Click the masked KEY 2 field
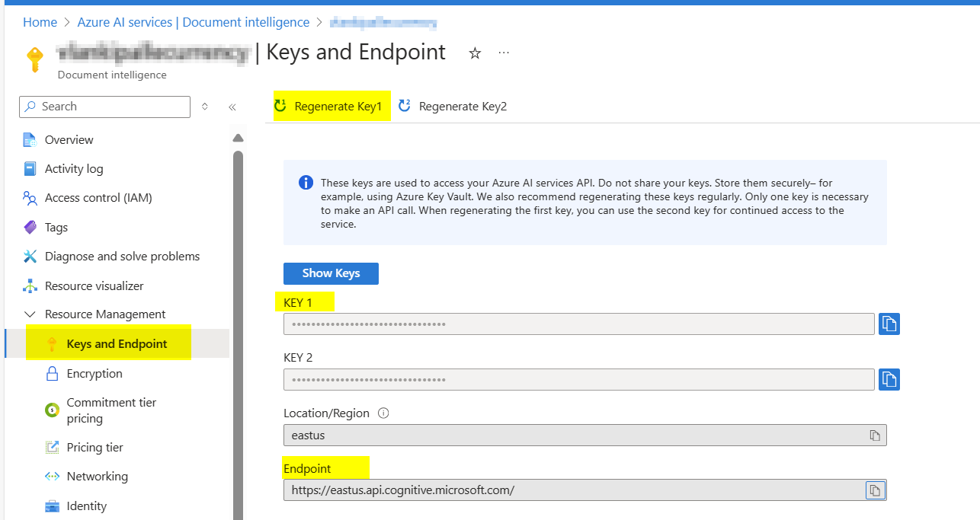The width and height of the screenshot is (980, 520). (579, 379)
